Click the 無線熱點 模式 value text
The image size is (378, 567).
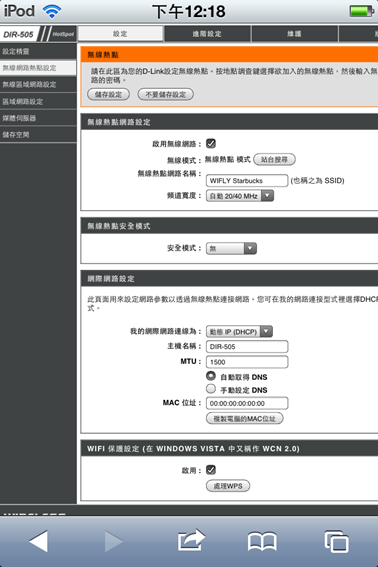tap(228, 159)
